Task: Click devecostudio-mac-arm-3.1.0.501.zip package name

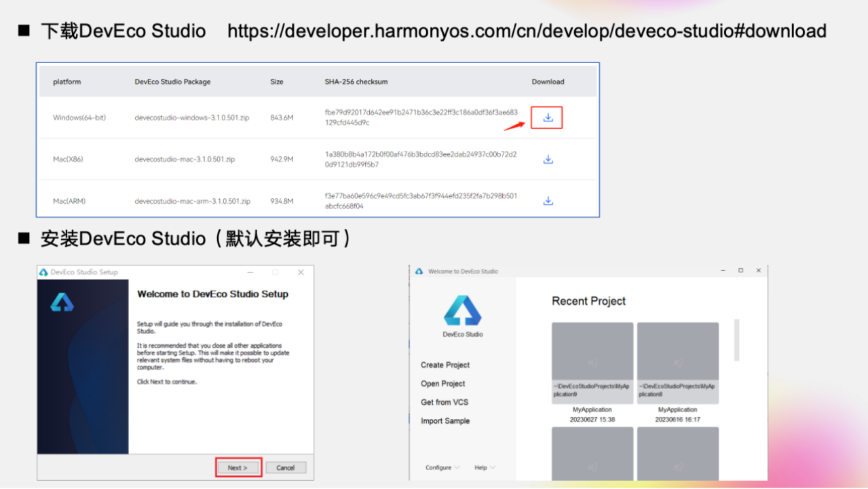Action: click(193, 201)
